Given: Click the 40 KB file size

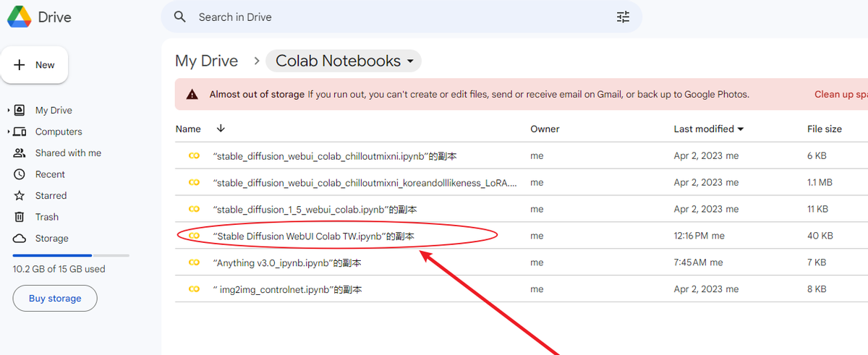Looking at the screenshot, I should coord(820,236).
